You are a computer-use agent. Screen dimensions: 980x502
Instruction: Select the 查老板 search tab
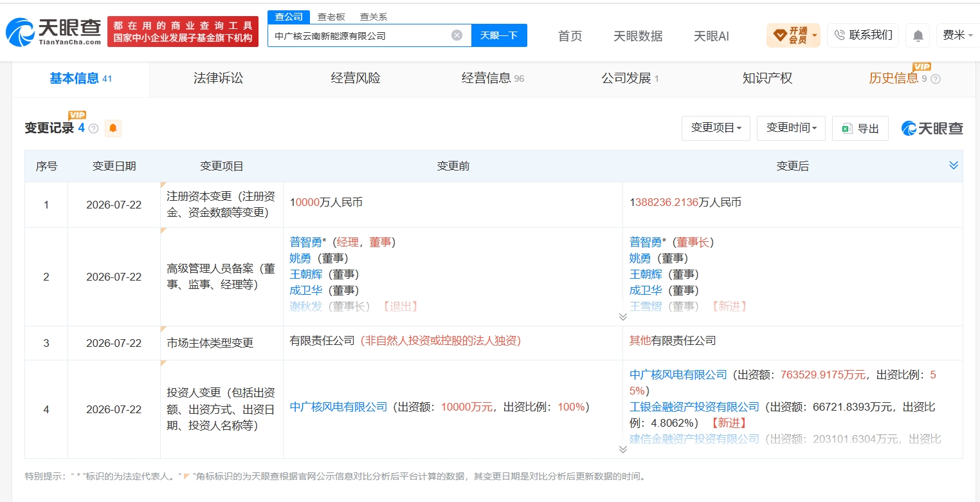331,17
